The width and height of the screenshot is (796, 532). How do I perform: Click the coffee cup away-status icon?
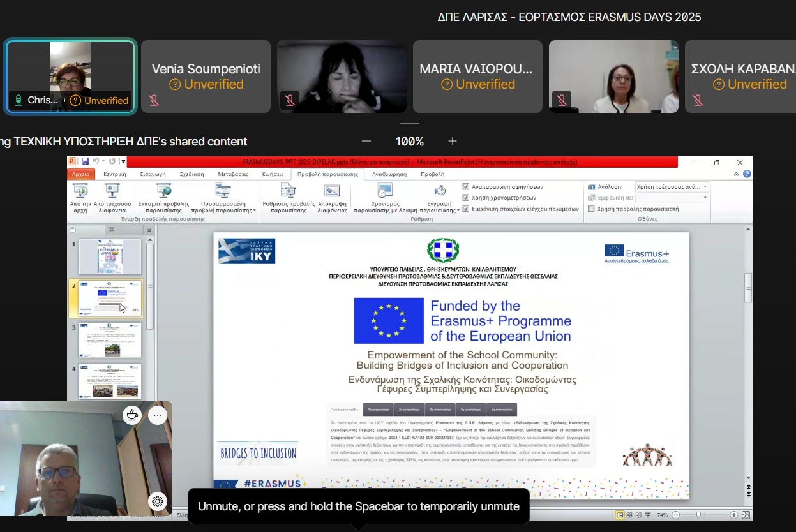tap(132, 415)
